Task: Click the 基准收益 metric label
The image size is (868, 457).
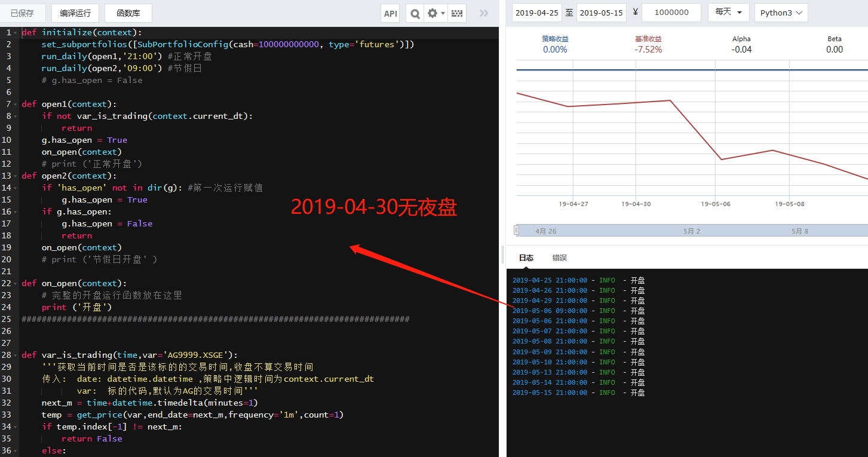Action: coord(648,39)
